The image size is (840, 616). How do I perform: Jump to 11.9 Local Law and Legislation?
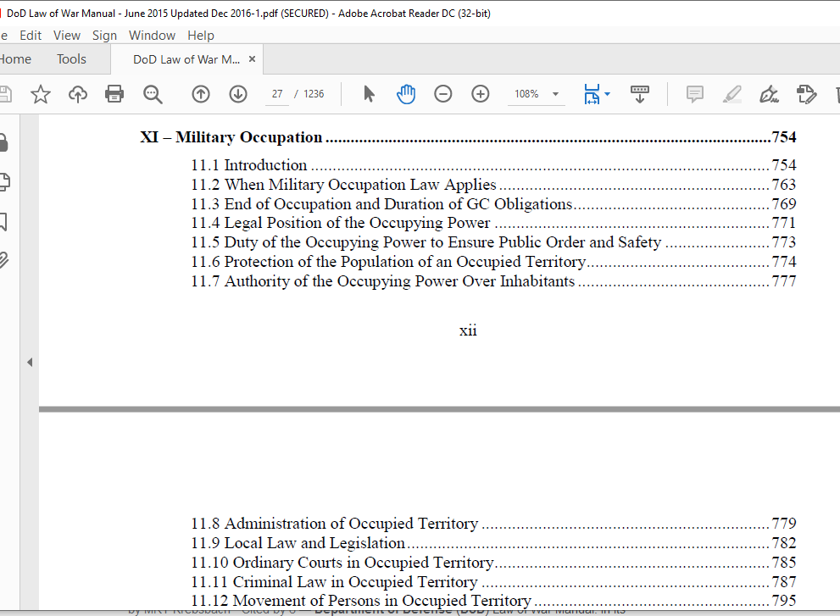pos(493,543)
